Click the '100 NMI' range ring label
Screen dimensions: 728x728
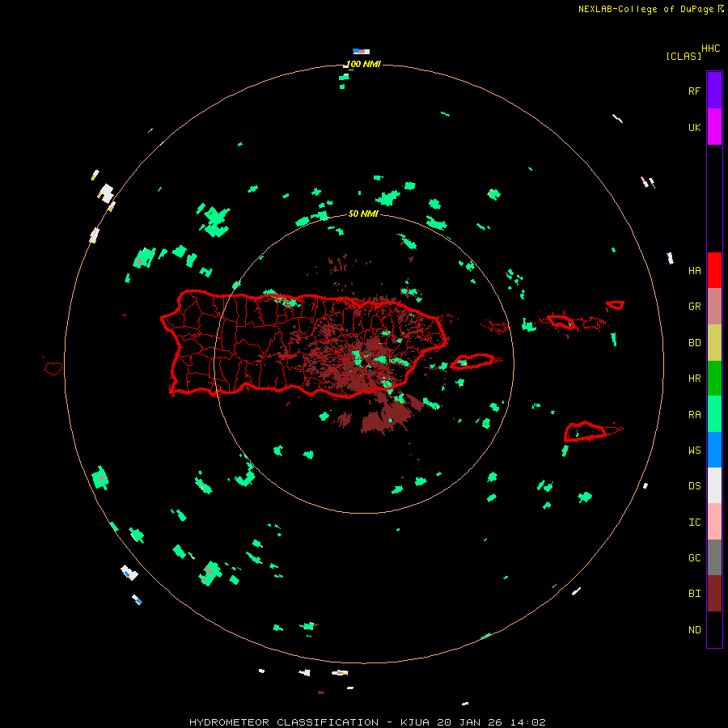(363, 64)
